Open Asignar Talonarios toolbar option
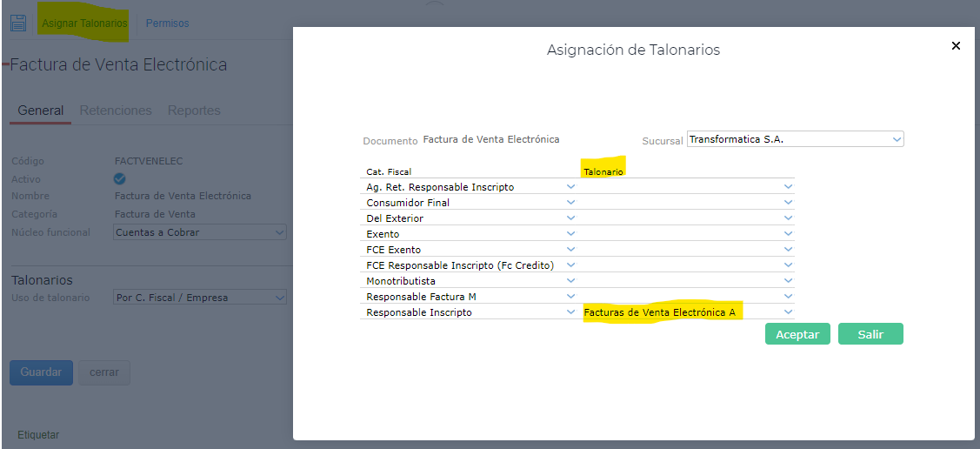This screenshot has height=449, width=980. 84,23
